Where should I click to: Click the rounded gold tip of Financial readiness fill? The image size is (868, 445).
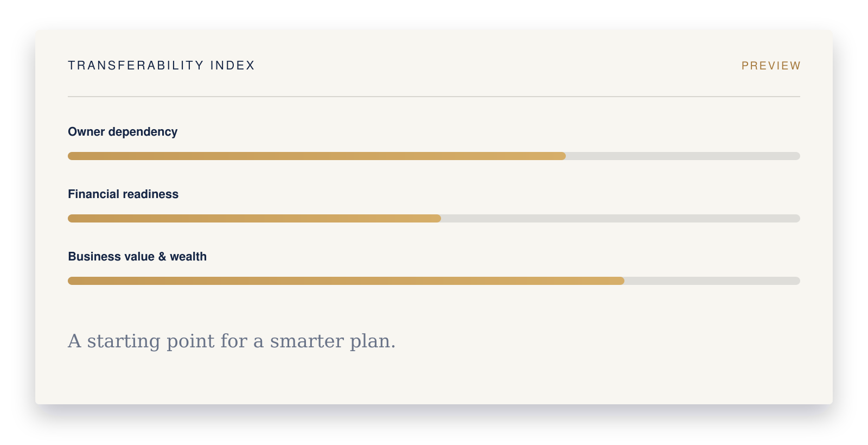(438, 219)
